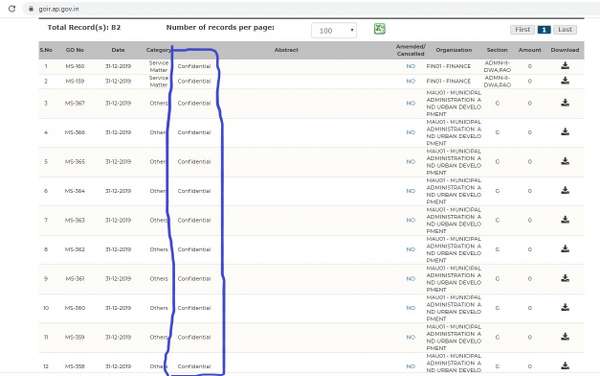Screen dimensions: 600x376
Task: Download the MS-363 order document
Action: [565, 220]
